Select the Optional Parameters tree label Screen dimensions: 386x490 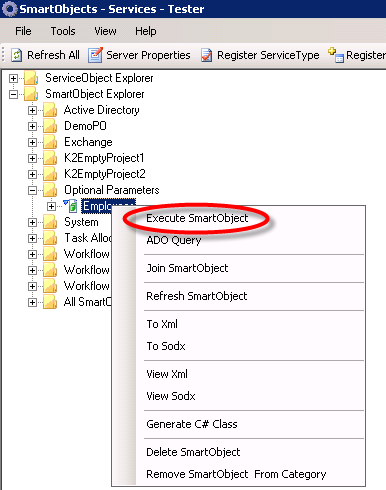coord(112,190)
